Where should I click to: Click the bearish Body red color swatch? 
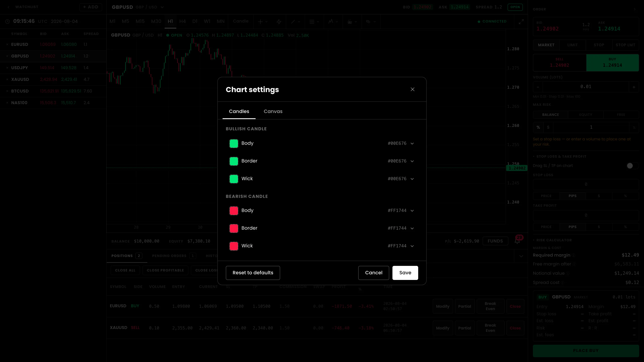[234, 211]
